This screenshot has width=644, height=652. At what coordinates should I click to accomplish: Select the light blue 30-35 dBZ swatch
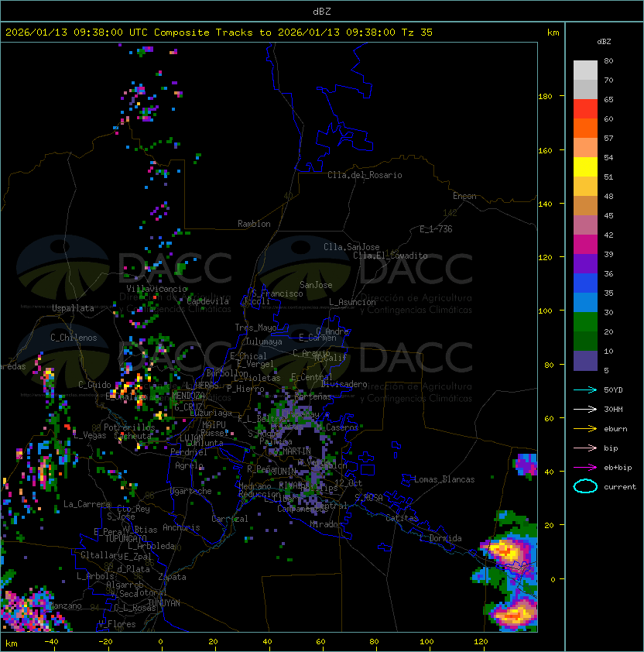[x=585, y=302]
